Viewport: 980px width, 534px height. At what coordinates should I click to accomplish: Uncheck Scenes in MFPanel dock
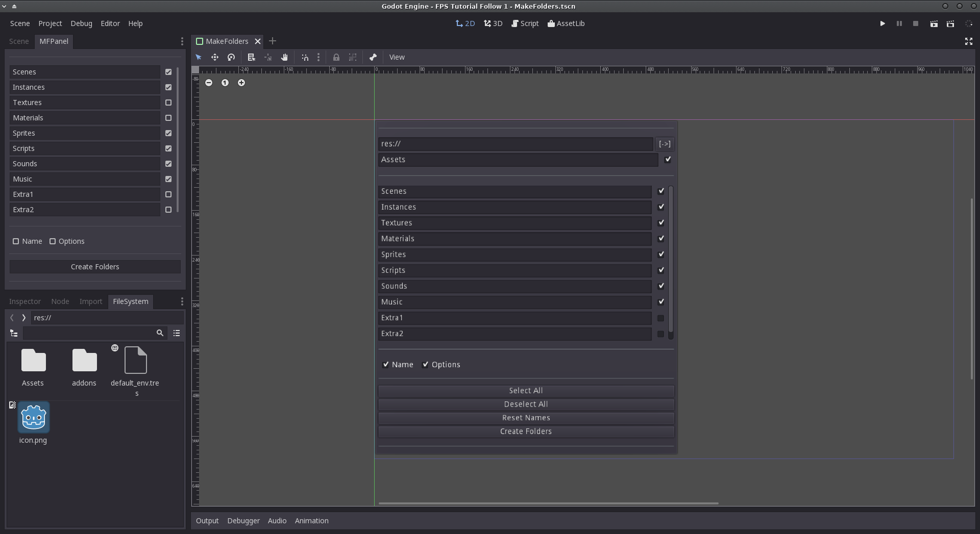[168, 72]
